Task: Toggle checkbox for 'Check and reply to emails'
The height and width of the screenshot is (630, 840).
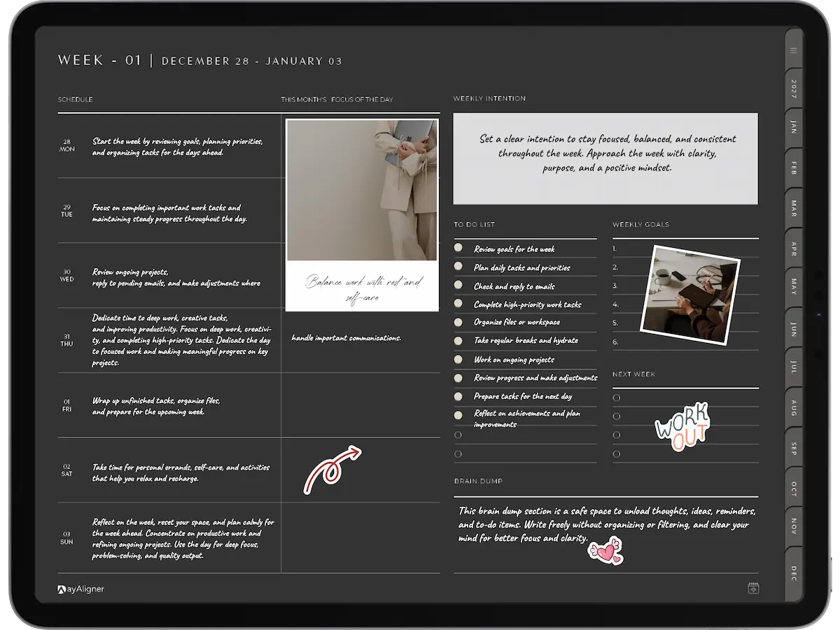Action: click(x=458, y=285)
